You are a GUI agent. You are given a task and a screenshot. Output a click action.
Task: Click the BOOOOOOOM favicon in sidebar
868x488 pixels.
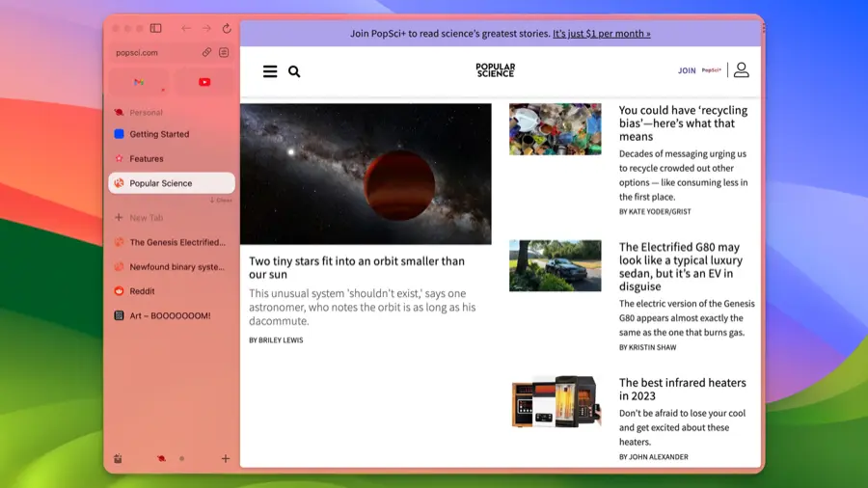click(119, 315)
